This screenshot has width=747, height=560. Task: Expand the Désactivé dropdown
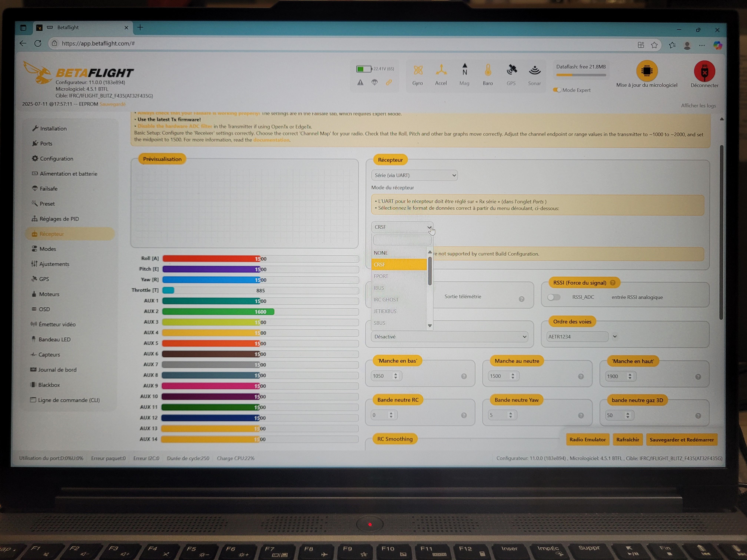point(449,336)
